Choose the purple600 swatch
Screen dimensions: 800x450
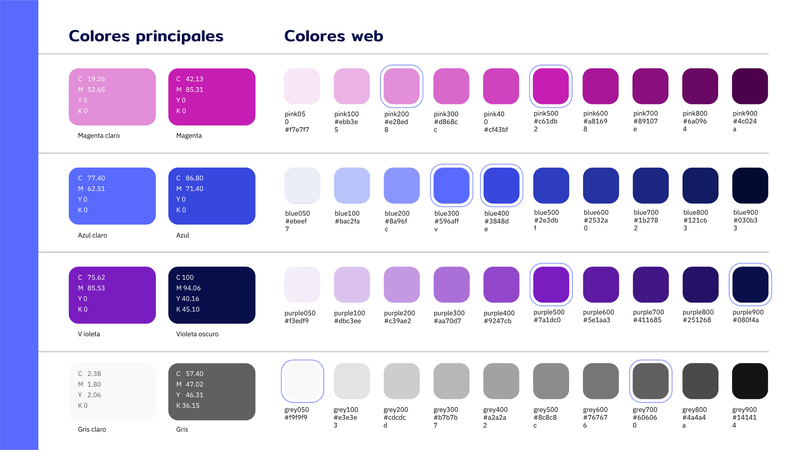coord(601,284)
